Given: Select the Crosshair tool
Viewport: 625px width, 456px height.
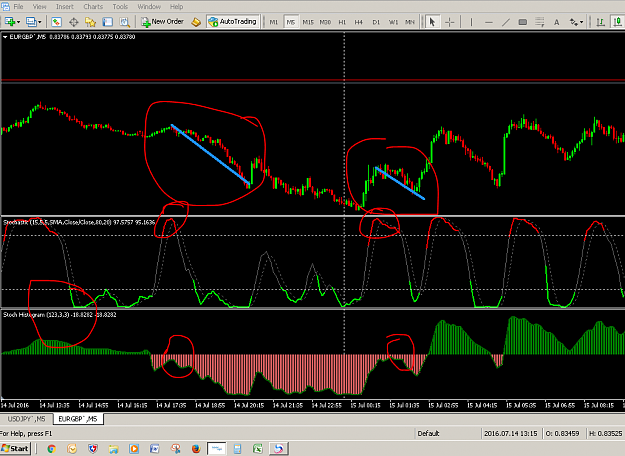Looking at the screenshot, I should point(450,22).
